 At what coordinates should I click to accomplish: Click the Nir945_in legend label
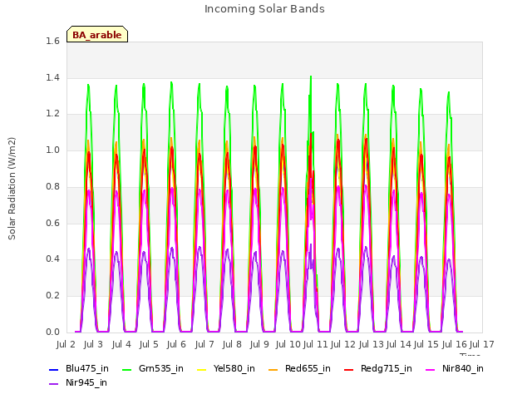86,382
